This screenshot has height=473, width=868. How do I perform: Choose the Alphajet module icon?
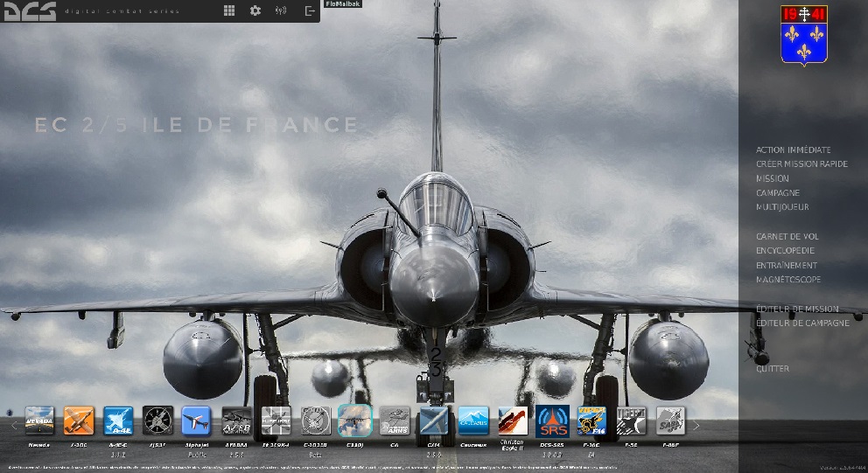(197, 421)
